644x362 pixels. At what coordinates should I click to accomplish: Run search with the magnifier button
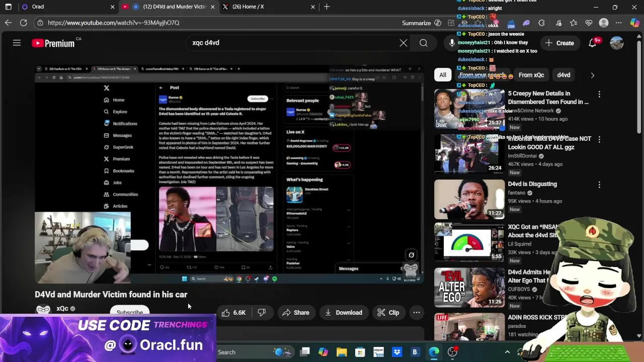(424, 43)
